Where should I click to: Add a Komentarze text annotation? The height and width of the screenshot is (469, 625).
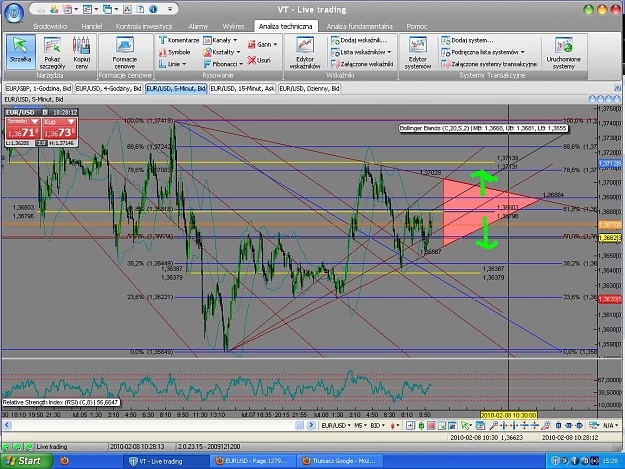179,40
